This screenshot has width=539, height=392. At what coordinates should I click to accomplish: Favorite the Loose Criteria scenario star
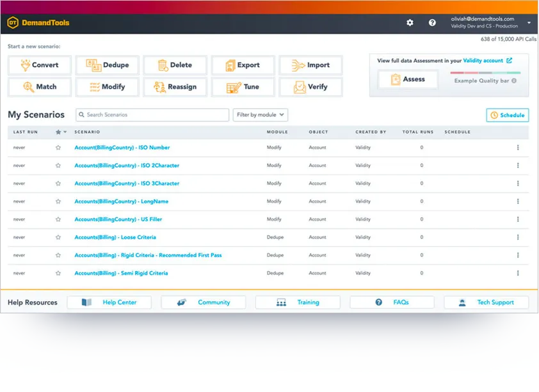pos(58,237)
